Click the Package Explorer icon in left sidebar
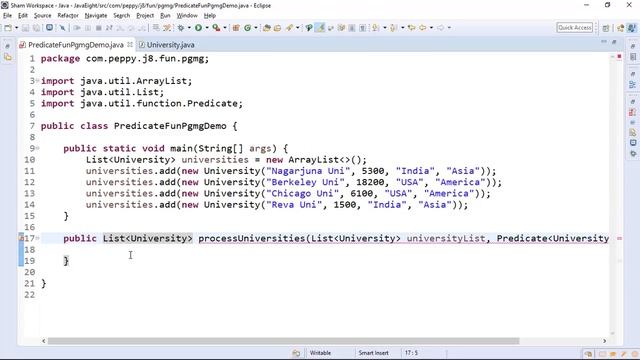The height and width of the screenshot is (360, 640). click(8, 58)
